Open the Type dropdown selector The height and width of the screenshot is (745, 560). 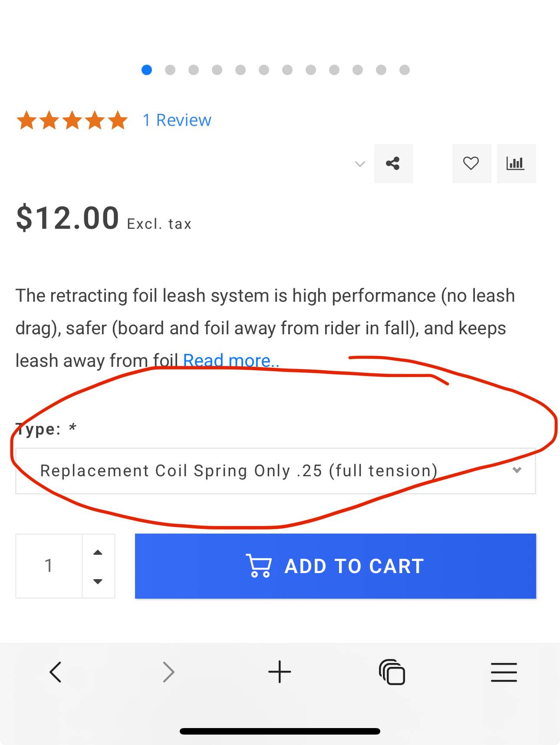[x=275, y=471]
